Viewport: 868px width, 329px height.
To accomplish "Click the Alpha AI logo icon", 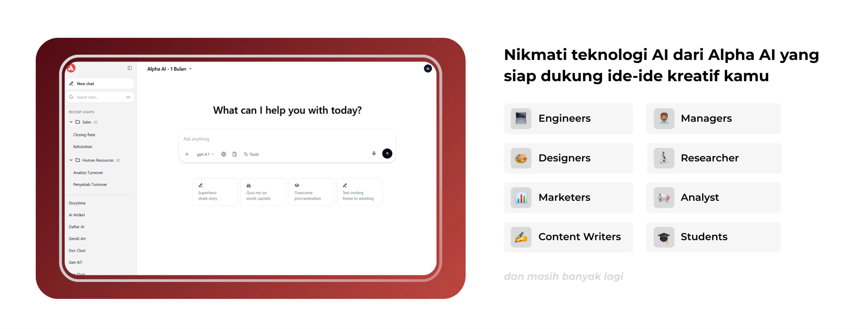I will pyautogui.click(x=71, y=68).
